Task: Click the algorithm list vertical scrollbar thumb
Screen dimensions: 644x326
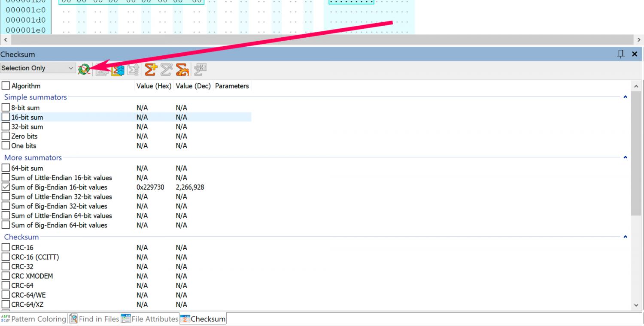Action: [636, 153]
